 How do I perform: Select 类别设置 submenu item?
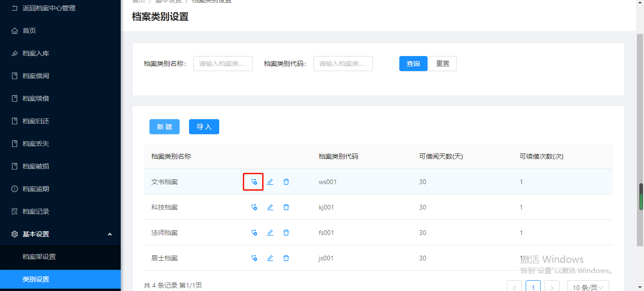coord(60,279)
